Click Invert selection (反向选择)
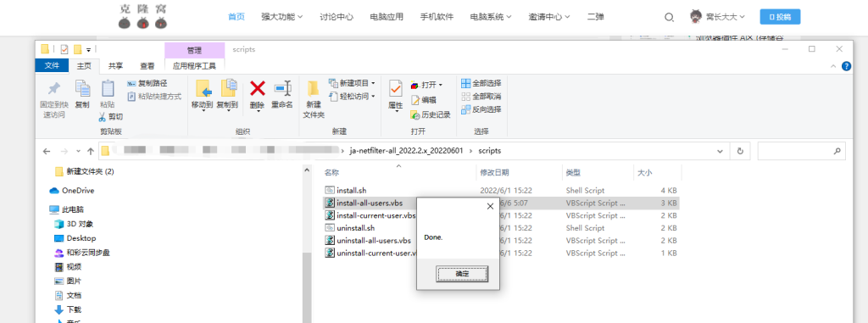This screenshot has height=323, width=868. (x=481, y=109)
